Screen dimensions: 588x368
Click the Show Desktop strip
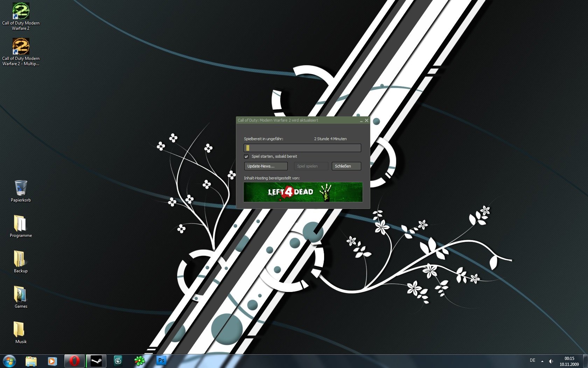(x=585, y=361)
